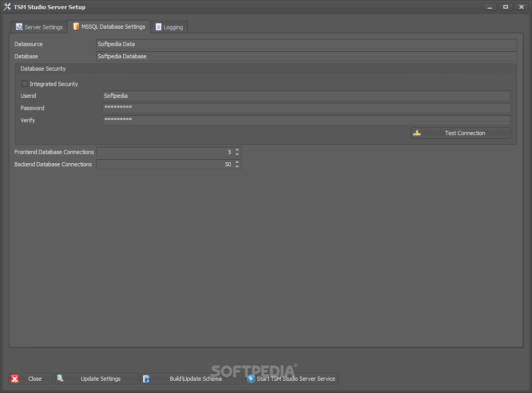Image resolution: width=532 pixels, height=393 pixels.
Task: Click the Server Settings magnifier icon
Action: coord(19,27)
